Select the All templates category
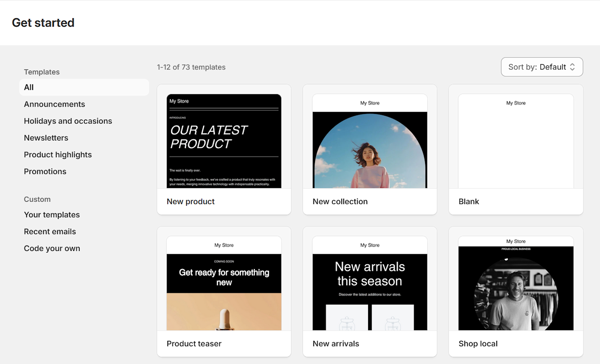The height and width of the screenshot is (364, 600). 84,87
